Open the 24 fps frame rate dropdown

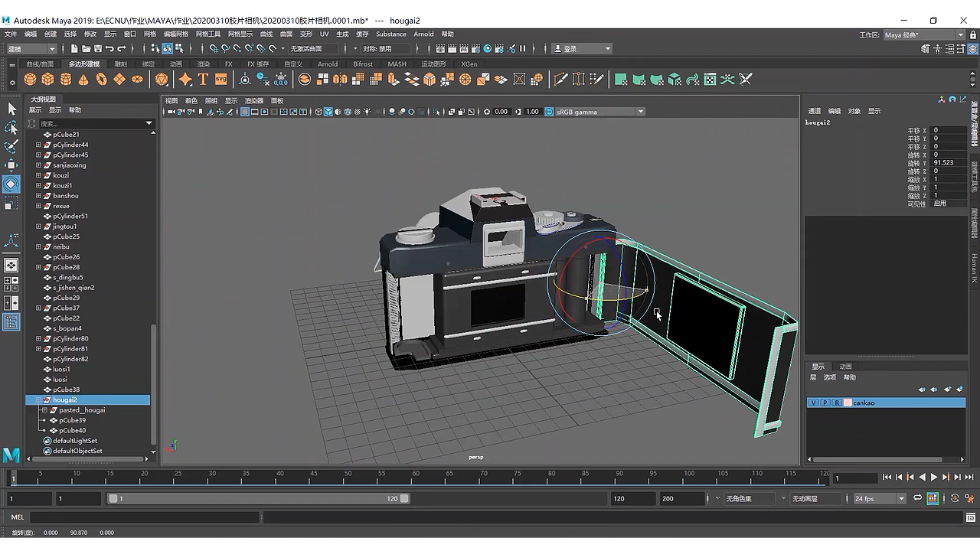click(880, 498)
